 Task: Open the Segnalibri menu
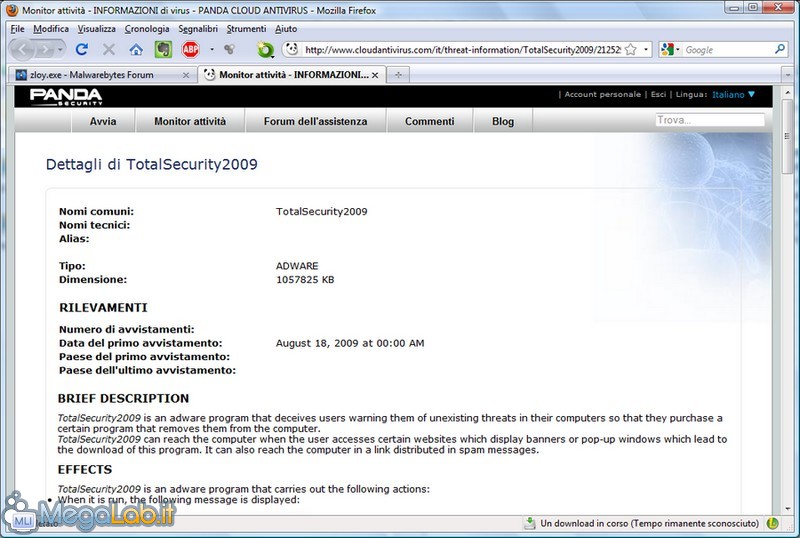click(198, 29)
